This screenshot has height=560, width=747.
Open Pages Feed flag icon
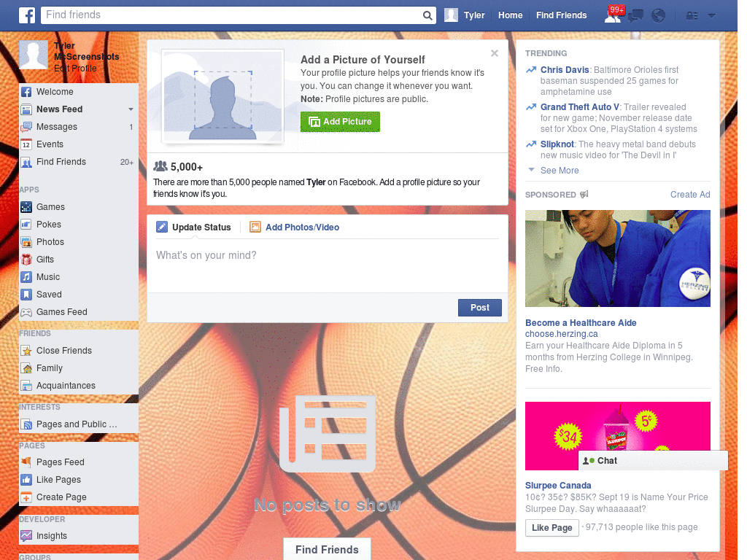point(26,462)
